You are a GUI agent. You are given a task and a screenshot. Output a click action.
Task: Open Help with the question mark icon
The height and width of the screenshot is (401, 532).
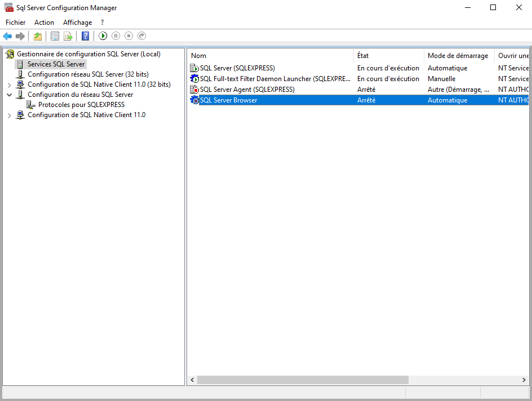click(85, 36)
